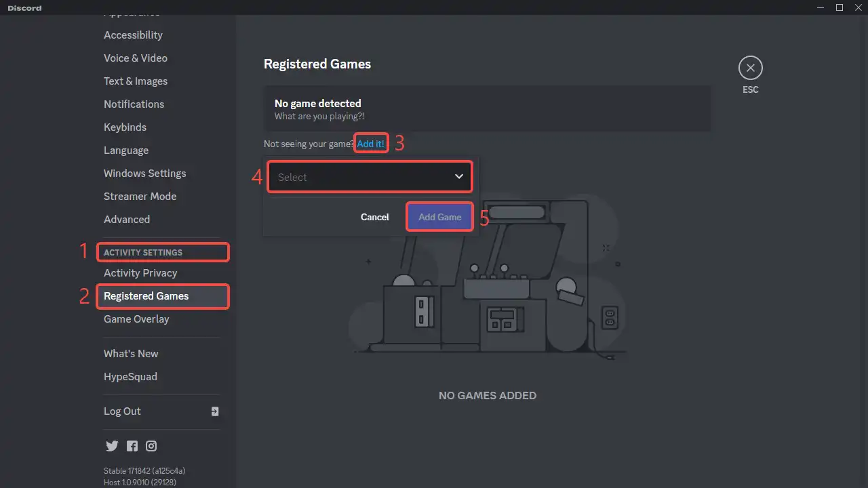This screenshot has width=868, height=488.
Task: Cancel adding a game
Action: click(x=375, y=217)
